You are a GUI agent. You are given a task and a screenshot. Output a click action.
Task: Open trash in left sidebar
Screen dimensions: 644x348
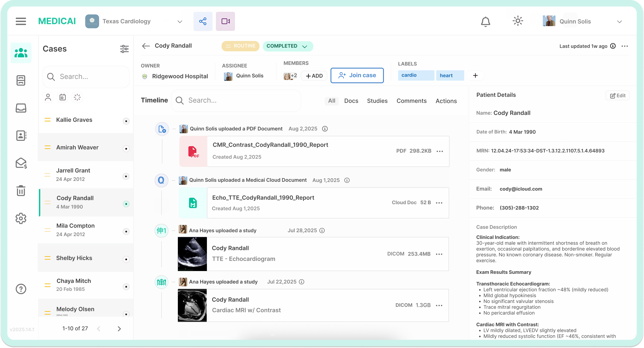(x=21, y=191)
